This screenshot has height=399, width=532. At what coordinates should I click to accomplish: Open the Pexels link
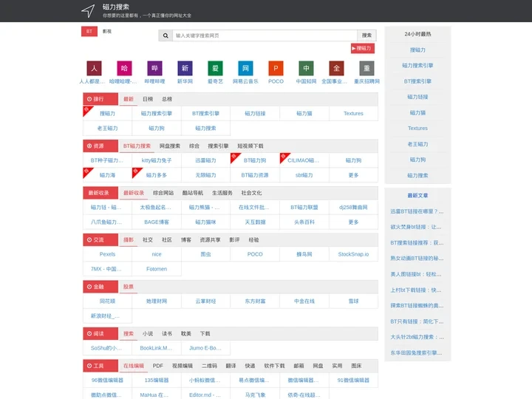click(108, 254)
